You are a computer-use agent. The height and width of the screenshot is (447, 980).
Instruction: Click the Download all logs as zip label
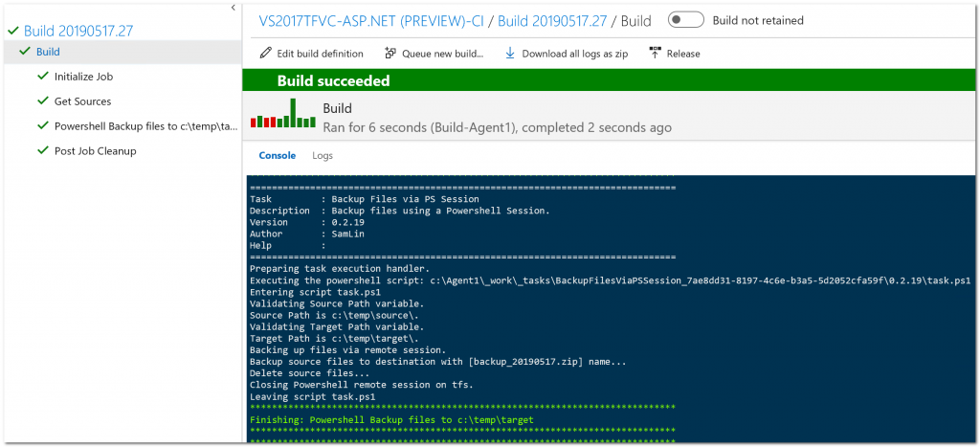point(575,54)
